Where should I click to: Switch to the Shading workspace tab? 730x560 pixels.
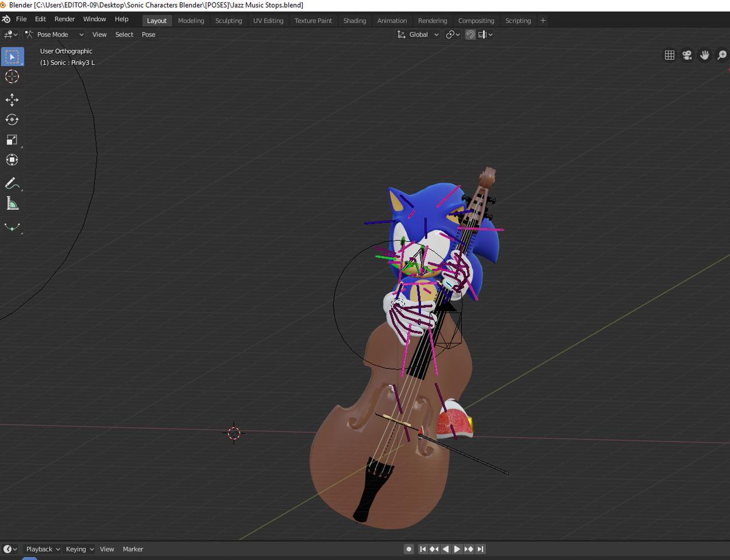(355, 21)
